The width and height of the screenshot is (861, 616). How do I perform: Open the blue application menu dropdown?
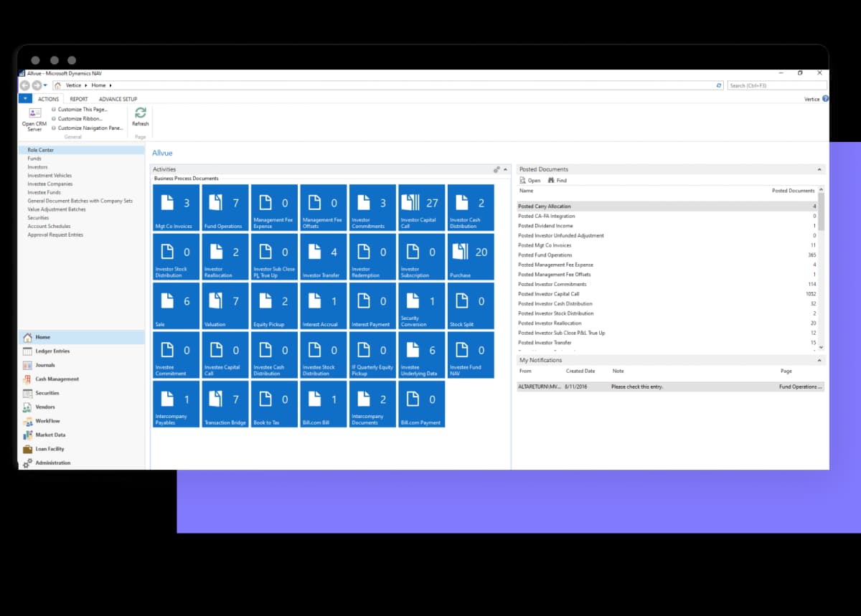[25, 99]
